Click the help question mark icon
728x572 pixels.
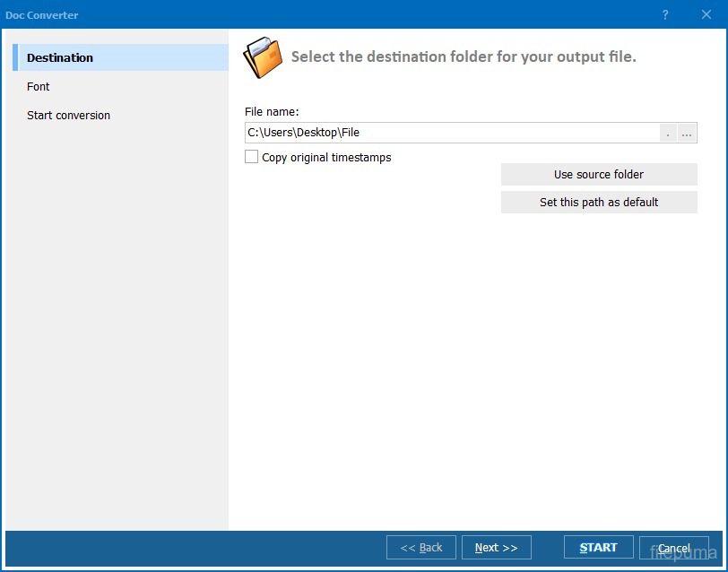click(x=665, y=15)
